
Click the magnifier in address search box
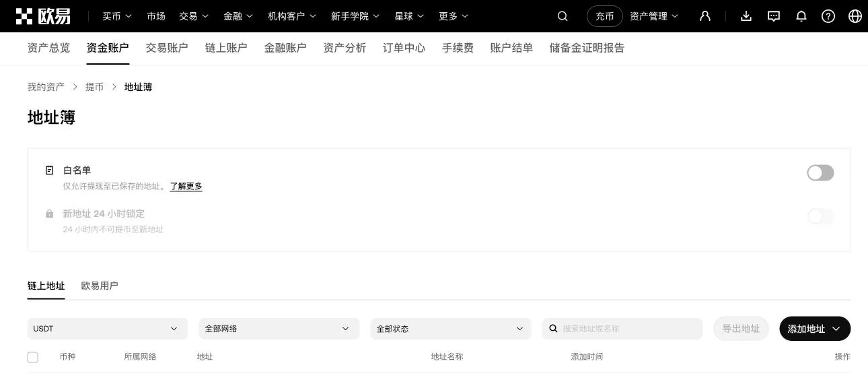(x=553, y=329)
